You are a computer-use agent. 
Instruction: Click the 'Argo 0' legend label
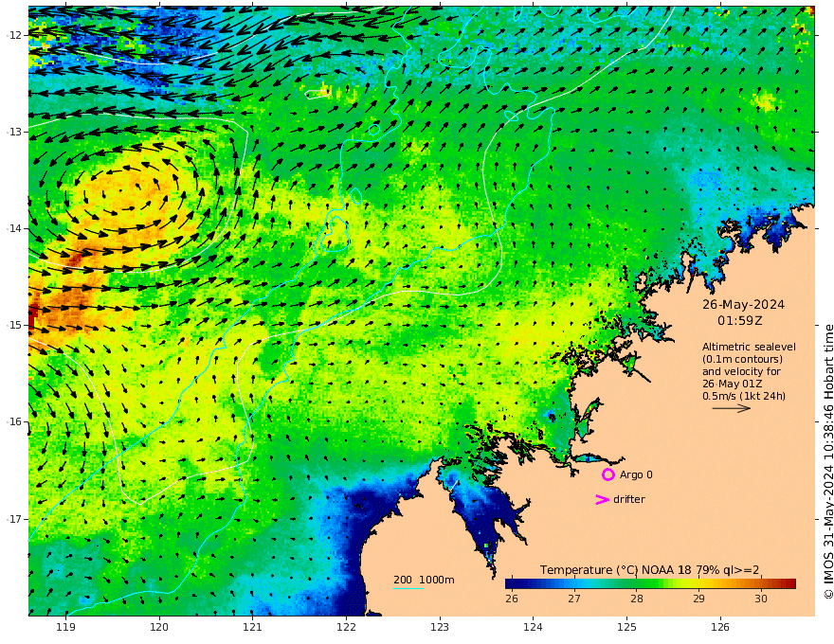point(636,474)
